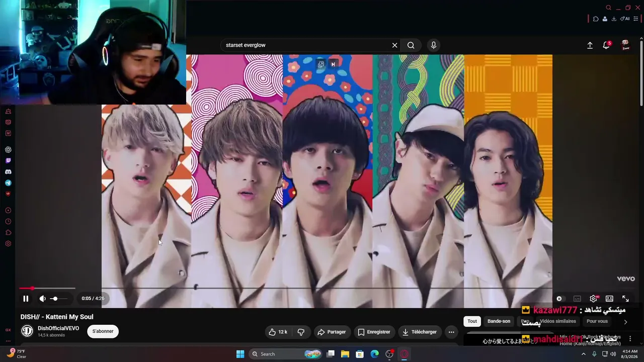Mute the video with the speaker icon

[x=43, y=299]
